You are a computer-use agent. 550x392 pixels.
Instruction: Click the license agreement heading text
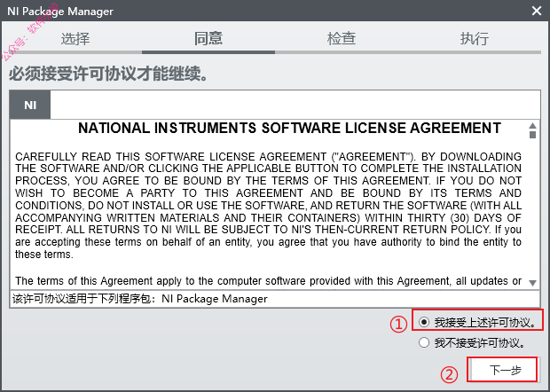coord(290,128)
